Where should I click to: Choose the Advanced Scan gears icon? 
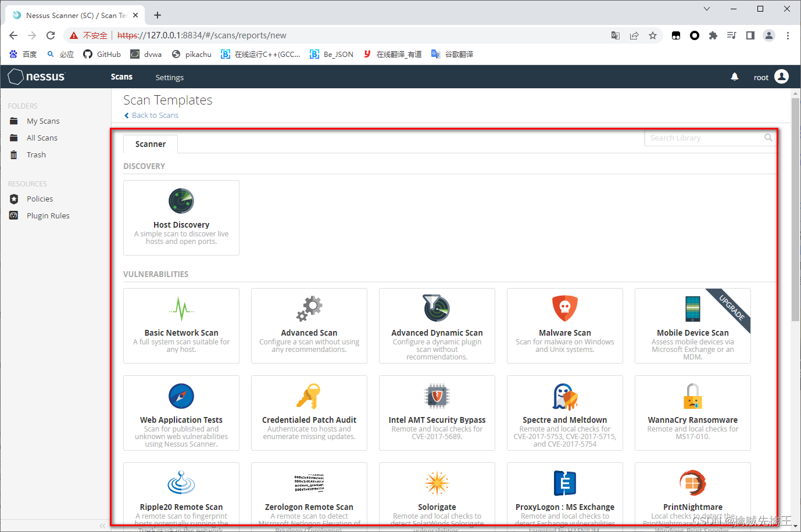pos(309,308)
